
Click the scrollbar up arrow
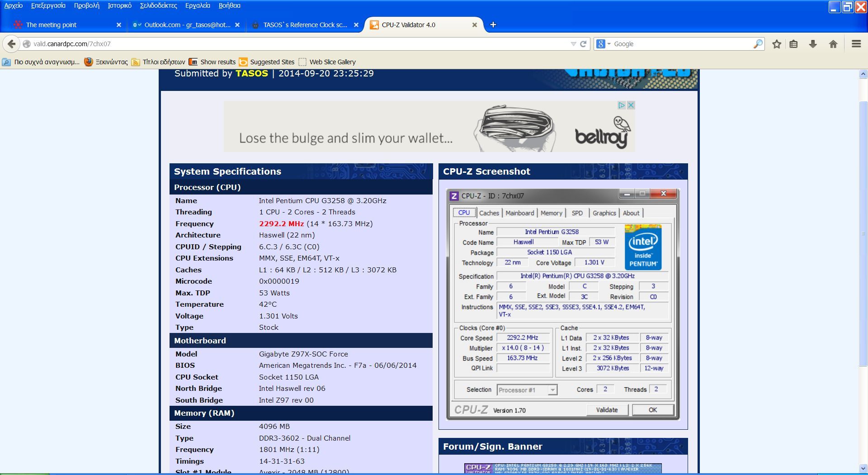(863, 74)
